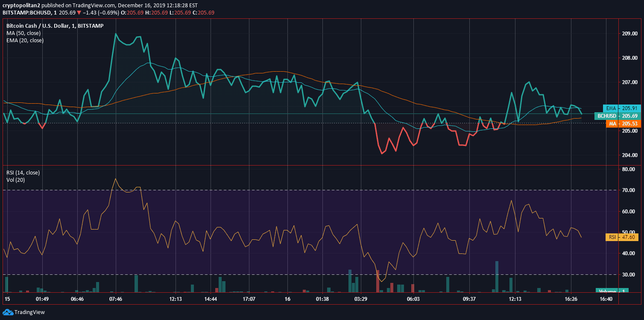The height and width of the screenshot is (320, 644).
Task: Click the 209.00 price axis label
Action: point(630,34)
